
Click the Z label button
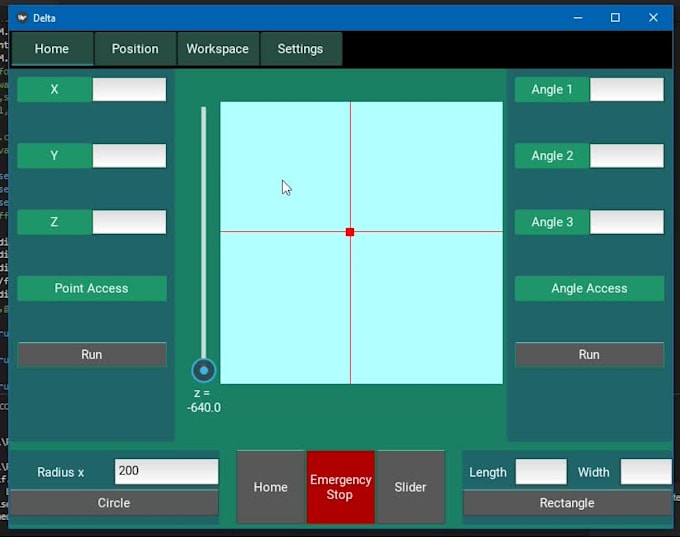click(55, 222)
